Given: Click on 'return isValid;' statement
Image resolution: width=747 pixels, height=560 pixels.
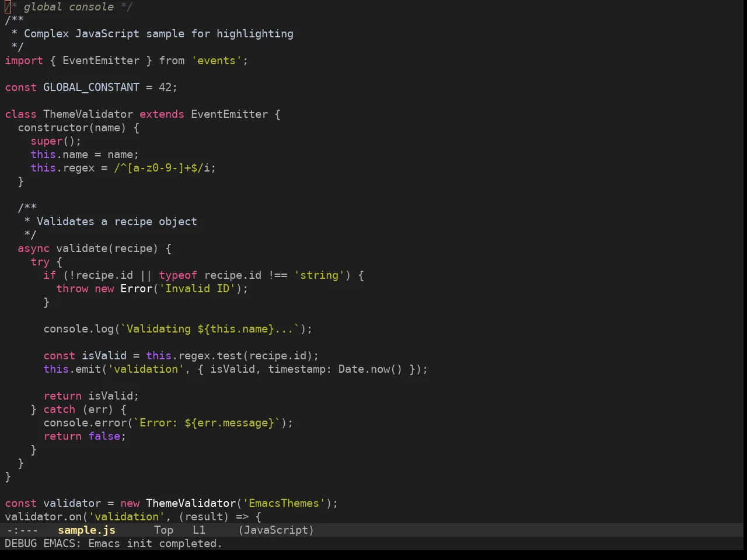Looking at the screenshot, I should click(x=91, y=396).
